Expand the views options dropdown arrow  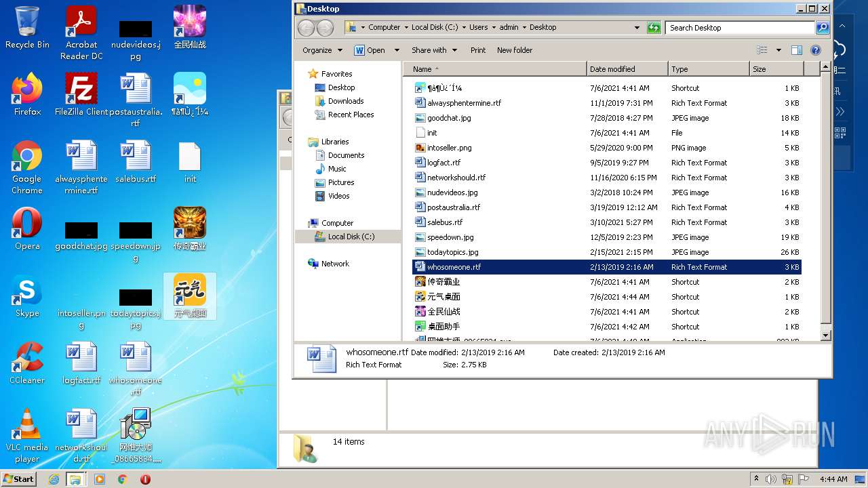[x=778, y=50]
